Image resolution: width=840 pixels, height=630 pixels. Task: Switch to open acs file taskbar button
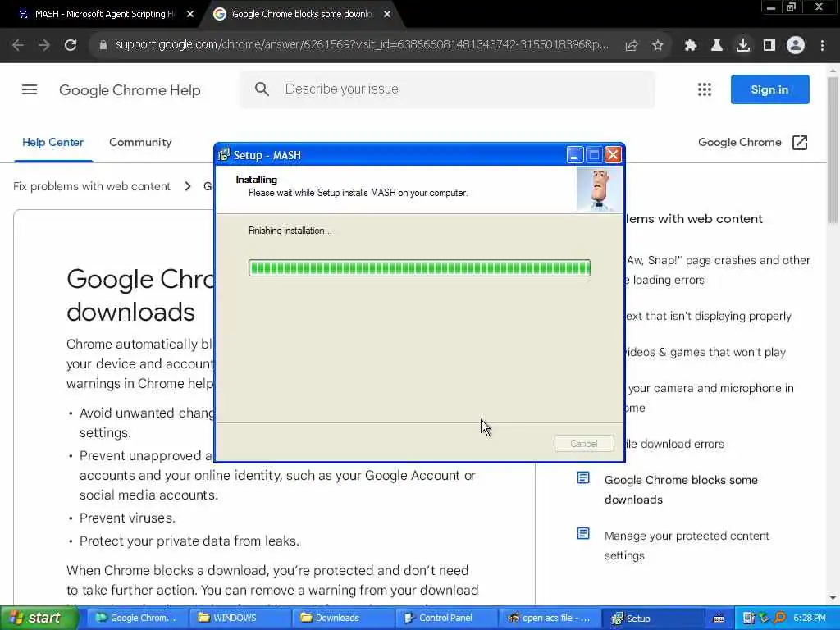(549, 618)
